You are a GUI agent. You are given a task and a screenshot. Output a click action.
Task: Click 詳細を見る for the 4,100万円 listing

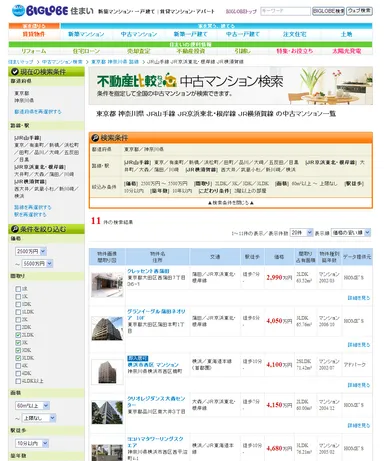pos(359,385)
